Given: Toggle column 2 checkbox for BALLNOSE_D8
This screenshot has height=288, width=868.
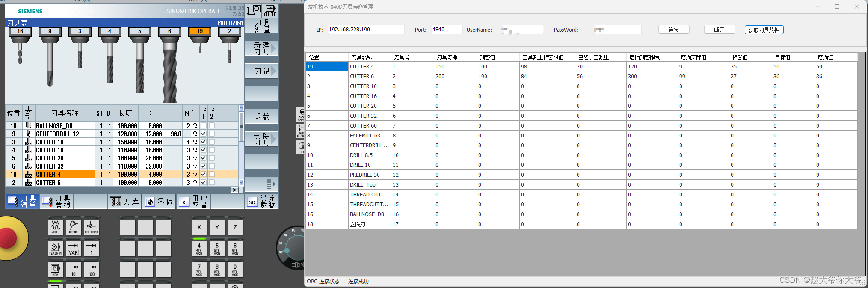Looking at the screenshot, I should (212, 125).
